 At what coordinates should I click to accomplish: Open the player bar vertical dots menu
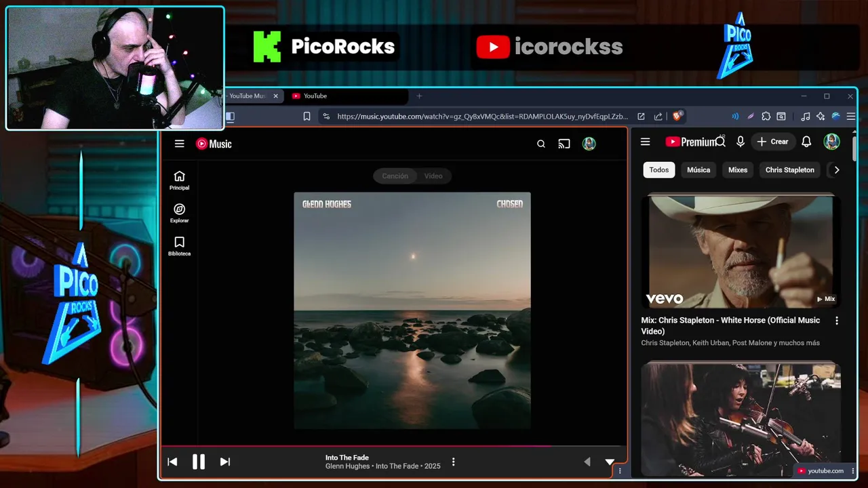(x=620, y=470)
